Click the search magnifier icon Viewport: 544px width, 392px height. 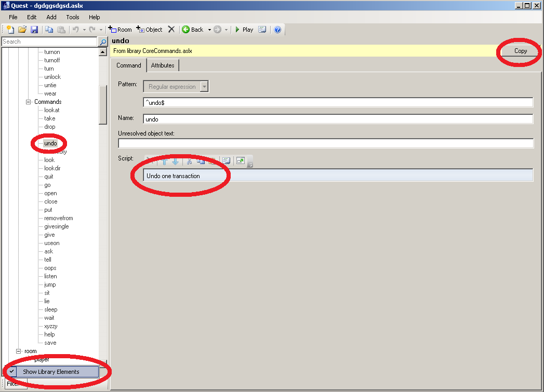click(x=103, y=42)
